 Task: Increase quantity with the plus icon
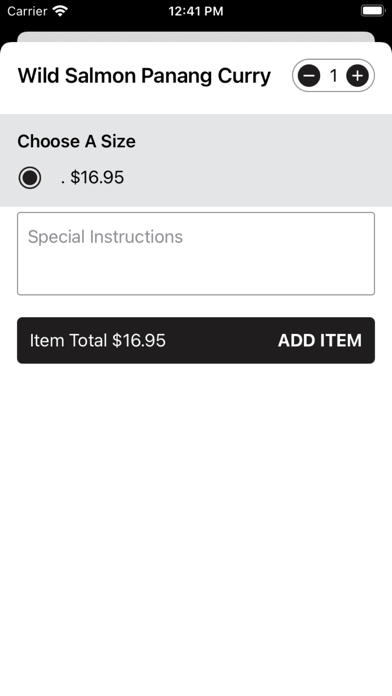coord(357,76)
